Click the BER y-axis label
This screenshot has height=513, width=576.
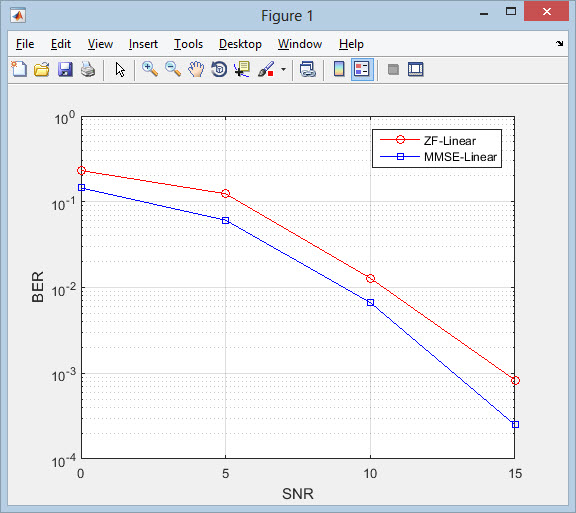pyautogui.click(x=37, y=287)
